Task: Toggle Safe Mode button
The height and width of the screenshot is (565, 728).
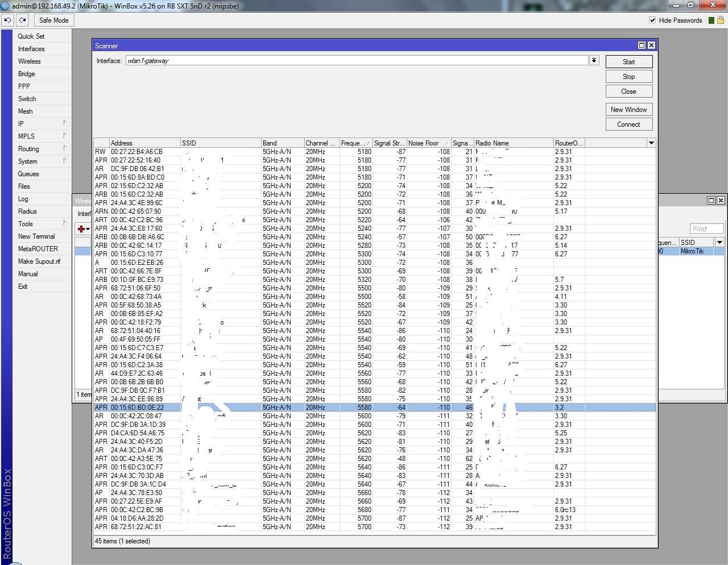Action: [53, 20]
